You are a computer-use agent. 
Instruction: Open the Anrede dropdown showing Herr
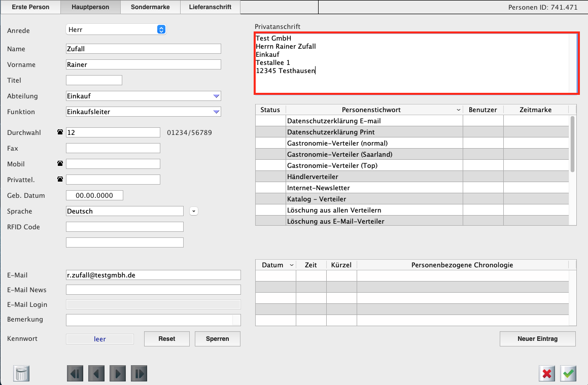tap(161, 30)
